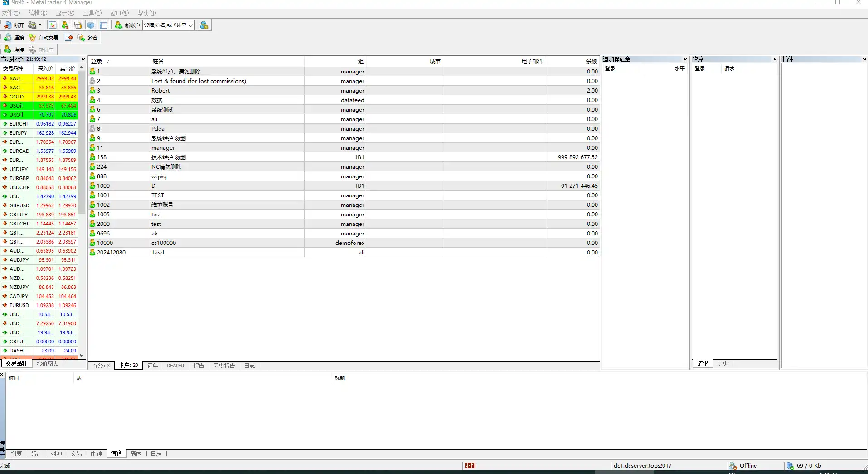Sort accounts by the 姓名 column header
868x474 pixels.
click(227, 61)
